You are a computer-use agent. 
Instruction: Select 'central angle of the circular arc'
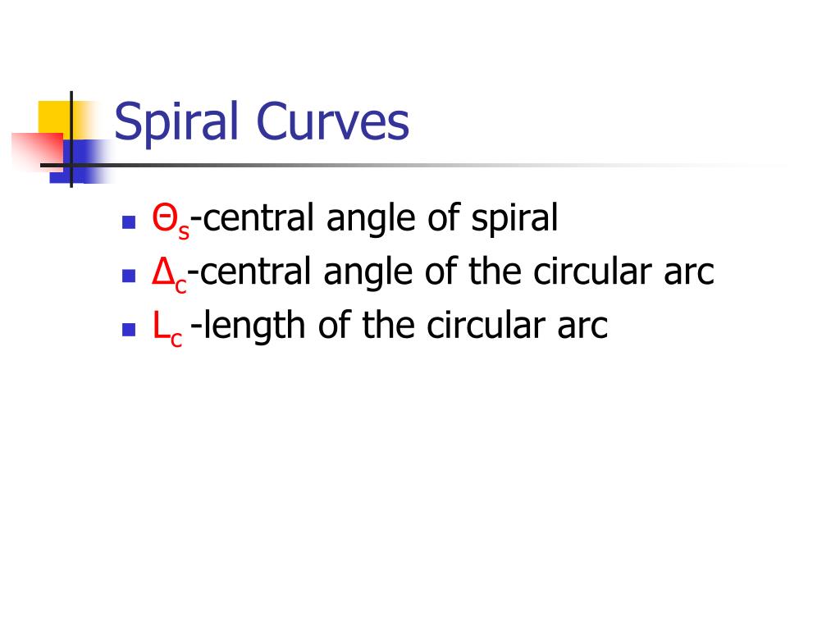click(457, 272)
